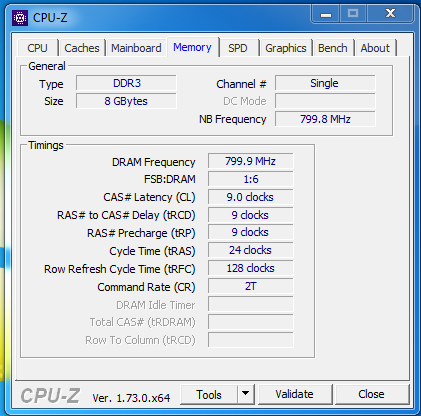Click the tRCD 9 clocks value
Image resolution: width=421 pixels, height=416 pixels.
pos(251,215)
